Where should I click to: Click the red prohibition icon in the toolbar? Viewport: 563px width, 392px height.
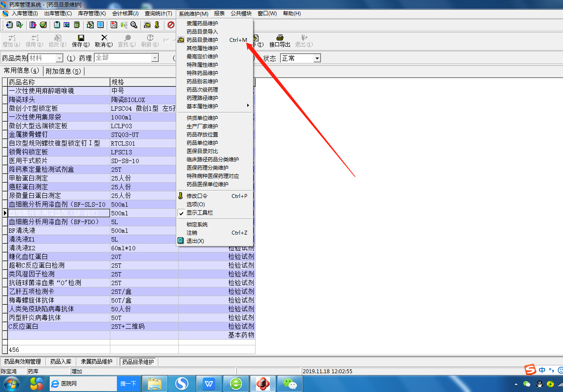tap(171, 25)
